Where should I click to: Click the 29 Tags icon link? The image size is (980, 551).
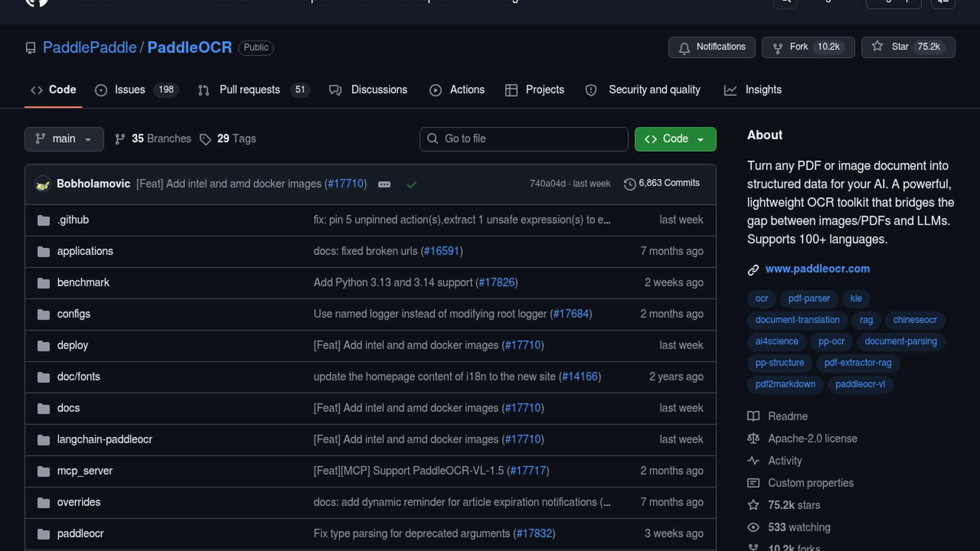(x=205, y=140)
